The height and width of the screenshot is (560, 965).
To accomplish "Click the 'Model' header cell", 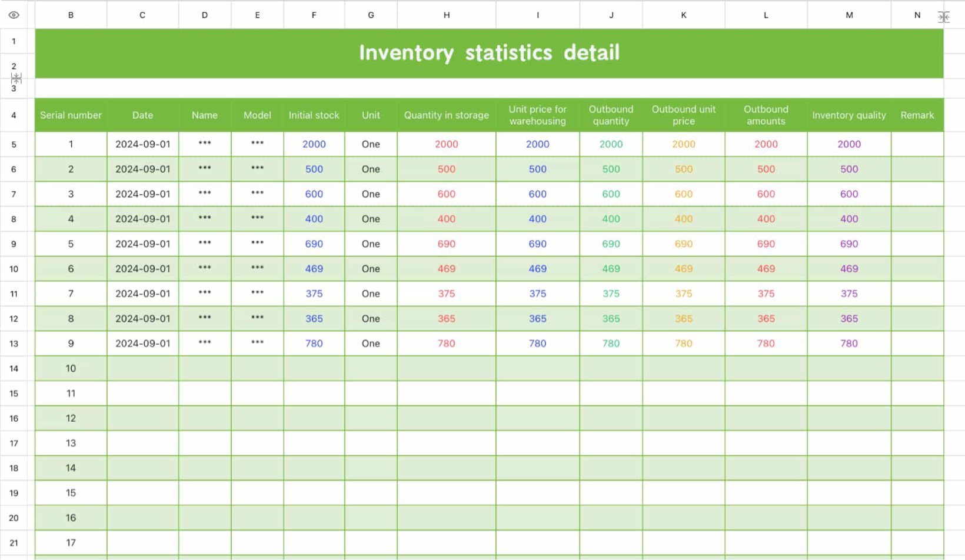I will [257, 115].
